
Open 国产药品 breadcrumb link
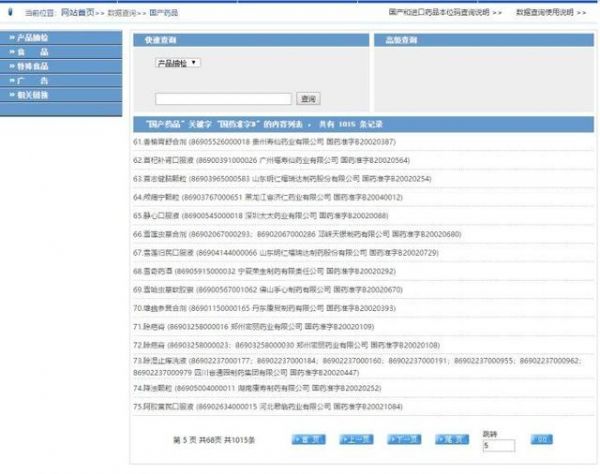tap(163, 13)
